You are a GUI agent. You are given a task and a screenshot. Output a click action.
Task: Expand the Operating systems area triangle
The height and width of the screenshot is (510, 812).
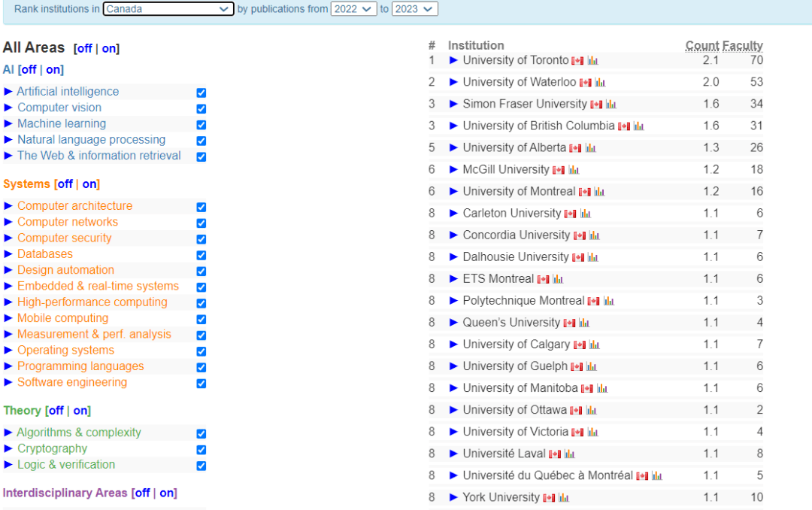(x=8, y=351)
